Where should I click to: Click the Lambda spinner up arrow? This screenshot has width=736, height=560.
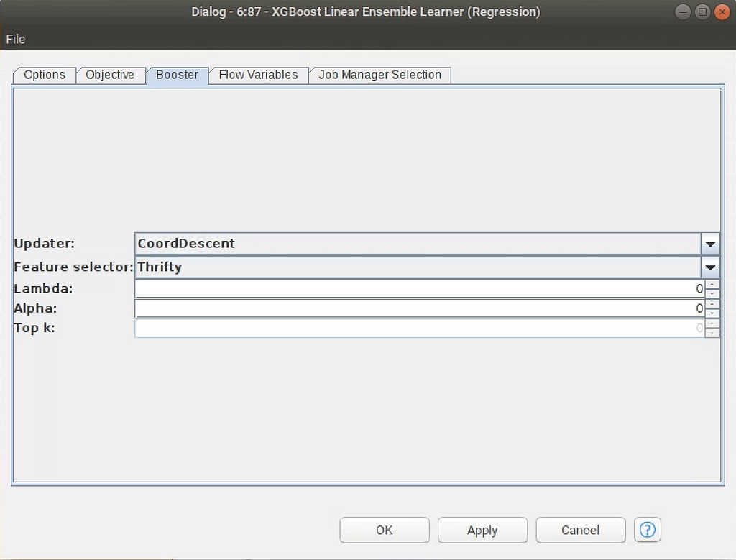[712, 285]
